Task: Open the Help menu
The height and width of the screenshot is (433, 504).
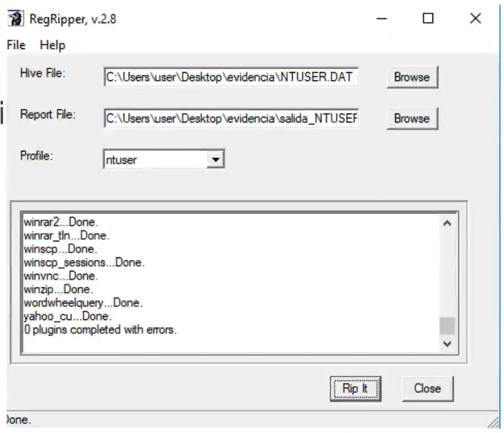Action: [x=53, y=45]
